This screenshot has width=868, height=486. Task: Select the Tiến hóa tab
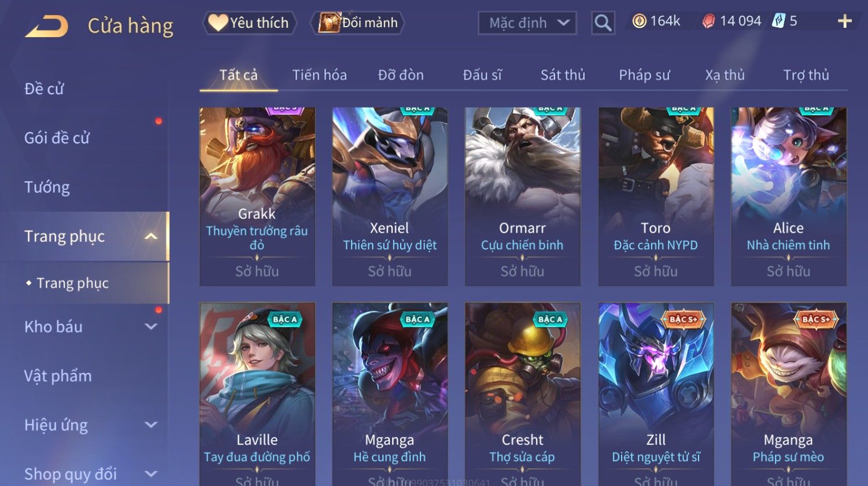pyautogui.click(x=319, y=75)
